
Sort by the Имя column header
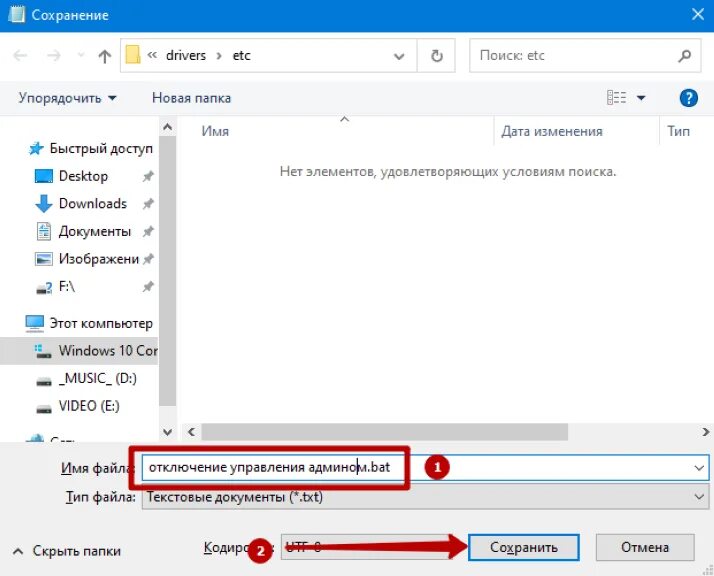(x=215, y=132)
